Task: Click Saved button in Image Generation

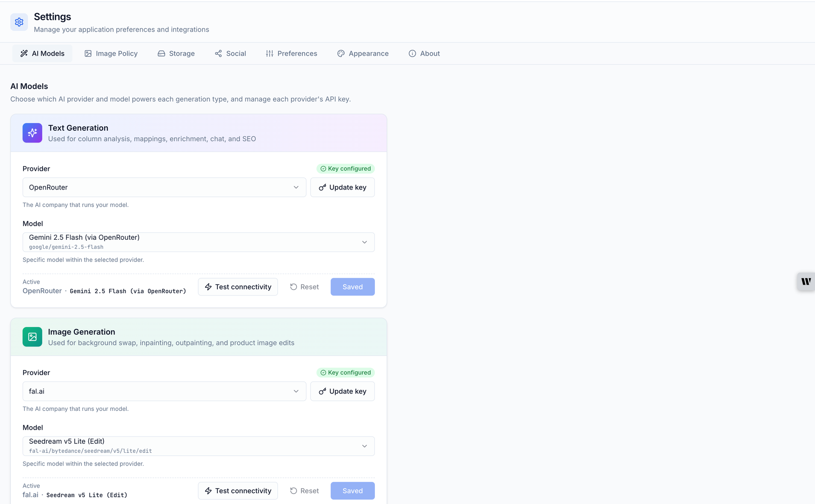Action: click(x=353, y=491)
